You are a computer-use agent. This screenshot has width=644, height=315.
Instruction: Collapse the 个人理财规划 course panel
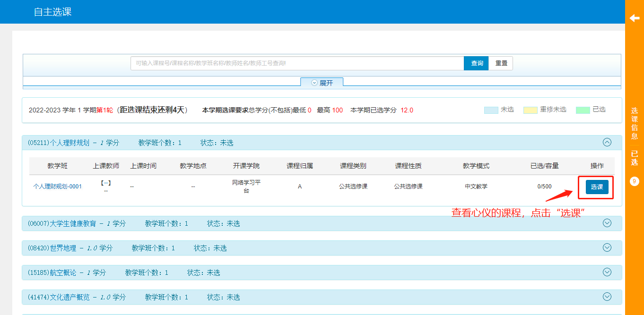point(607,142)
